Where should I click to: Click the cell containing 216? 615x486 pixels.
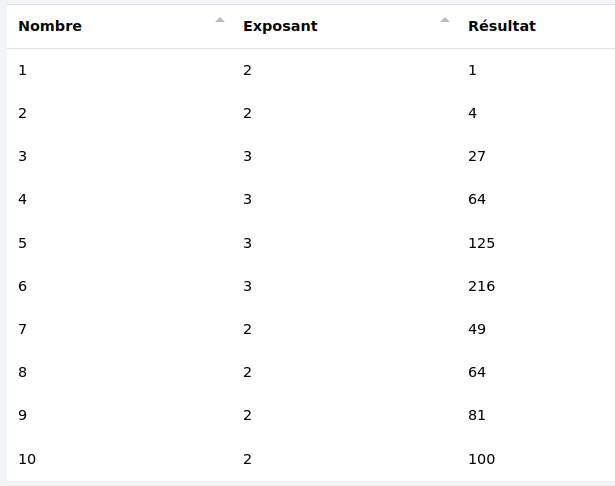click(x=481, y=286)
